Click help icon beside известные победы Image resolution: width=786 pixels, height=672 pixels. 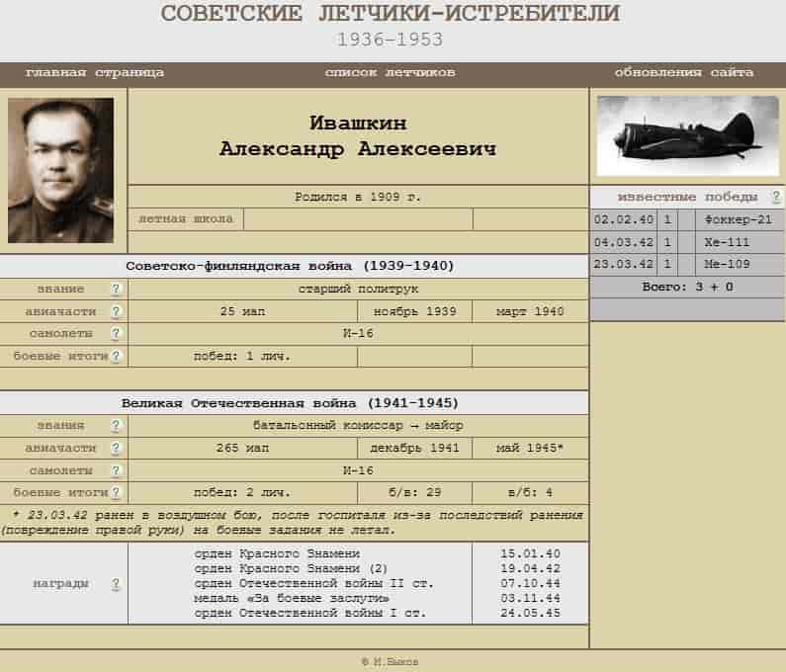[775, 198]
